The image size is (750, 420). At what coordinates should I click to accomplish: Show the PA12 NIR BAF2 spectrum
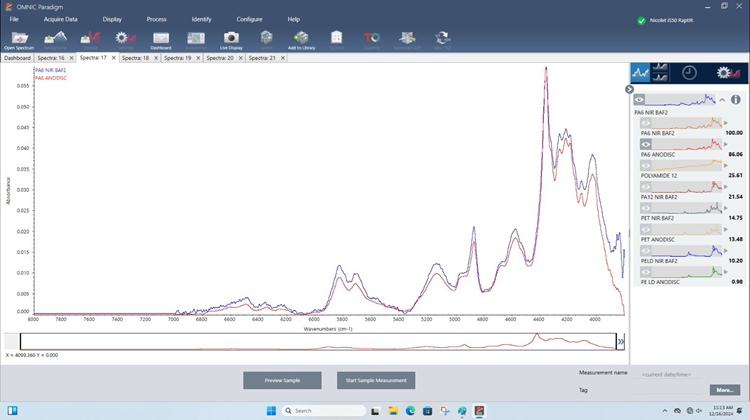[x=646, y=187]
